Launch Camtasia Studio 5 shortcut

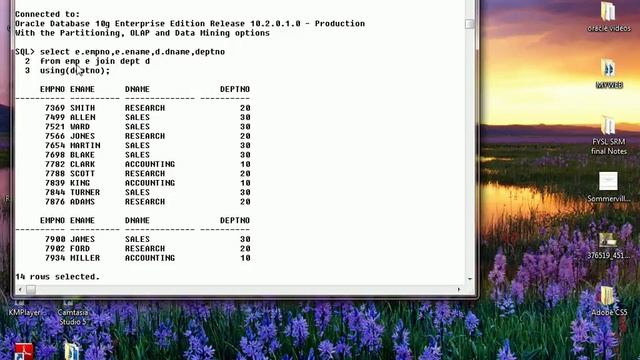73,313
